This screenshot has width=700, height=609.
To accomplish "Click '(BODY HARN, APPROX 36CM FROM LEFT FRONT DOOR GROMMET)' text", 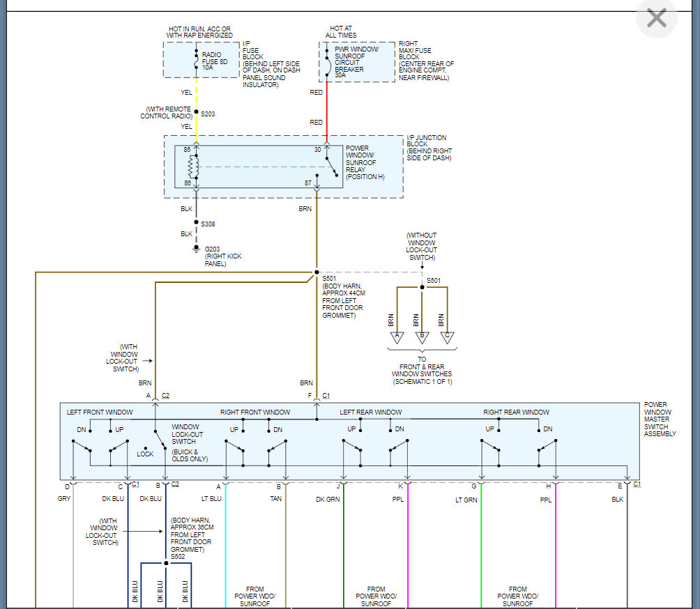I will coord(192,534).
